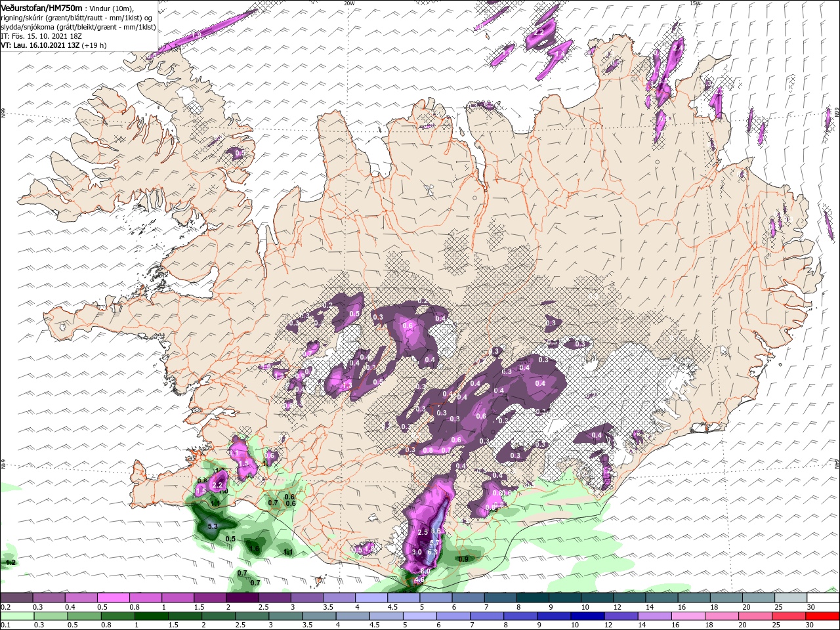The height and width of the screenshot is (630, 840).
Task: Click the 1.2 value at the left edge
Action: (10, 562)
